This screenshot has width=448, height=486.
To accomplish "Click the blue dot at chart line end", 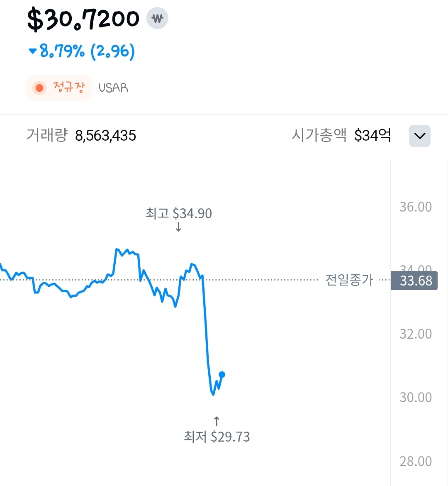I will (222, 374).
